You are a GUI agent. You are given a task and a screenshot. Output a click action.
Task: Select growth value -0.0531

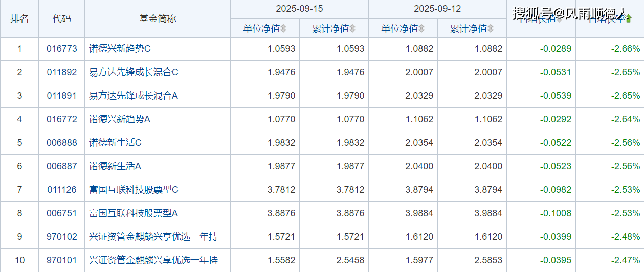pyautogui.click(x=556, y=72)
